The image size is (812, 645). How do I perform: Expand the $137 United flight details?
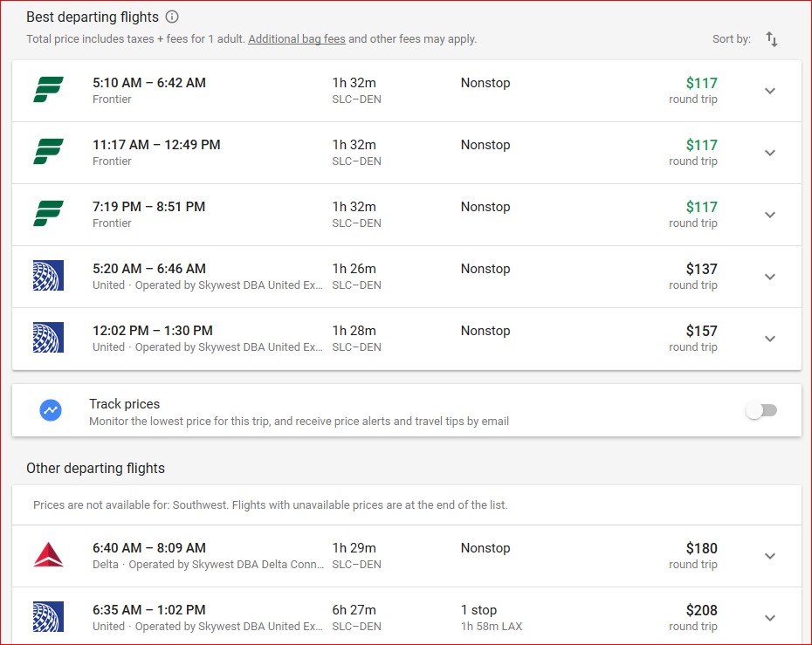coord(770,277)
